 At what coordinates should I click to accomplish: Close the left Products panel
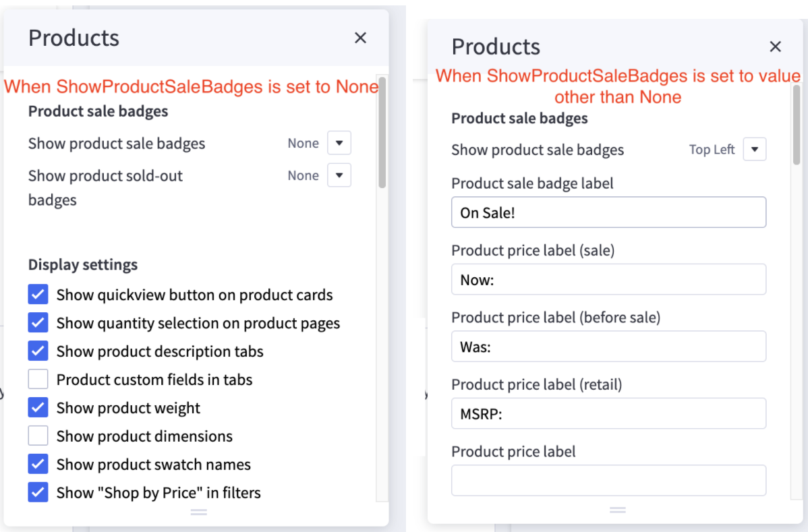pos(360,38)
